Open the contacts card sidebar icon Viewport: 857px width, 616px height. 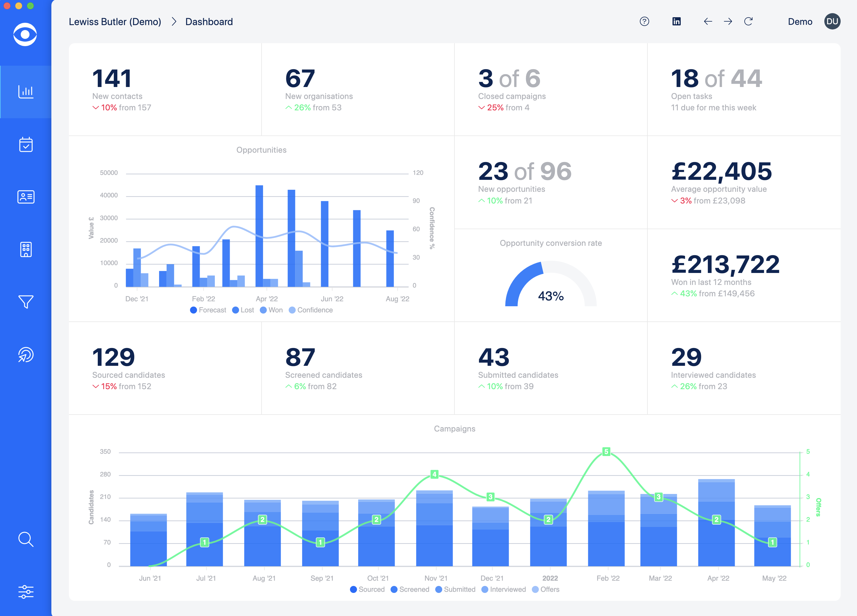click(x=26, y=197)
